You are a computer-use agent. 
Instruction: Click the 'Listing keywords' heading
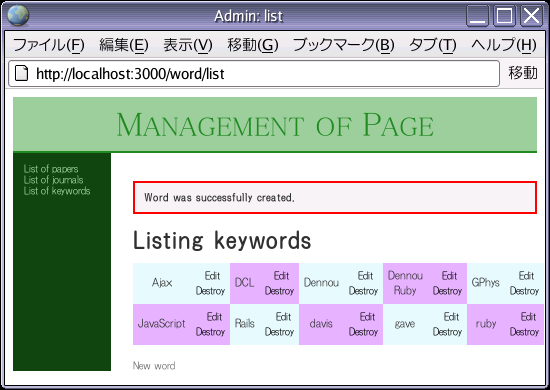pyautogui.click(x=222, y=241)
